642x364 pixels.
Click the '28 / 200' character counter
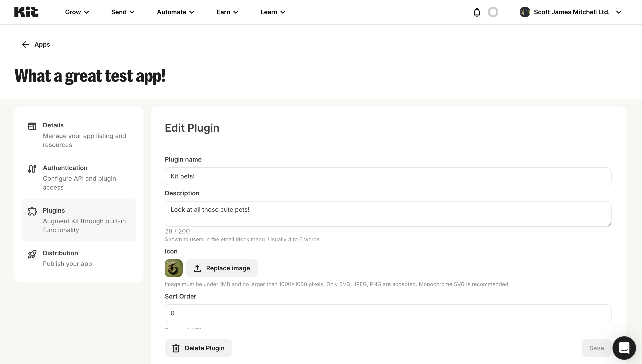point(177,231)
